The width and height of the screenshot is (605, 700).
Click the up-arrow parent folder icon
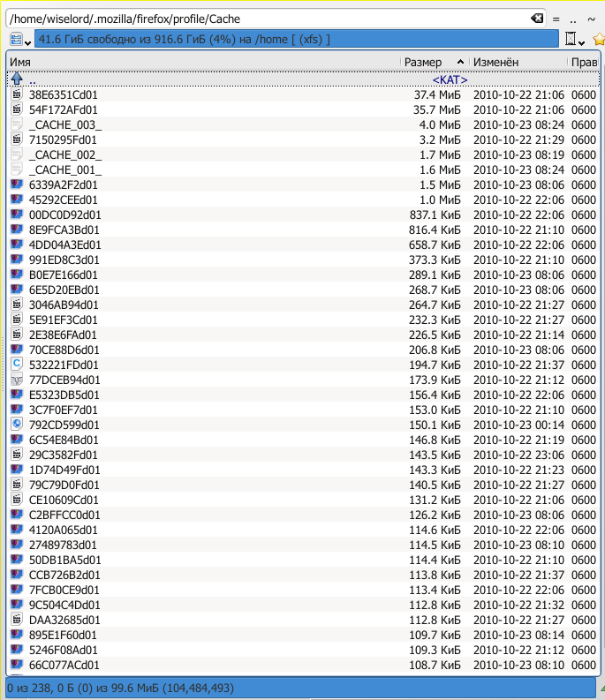pyautogui.click(x=17, y=79)
